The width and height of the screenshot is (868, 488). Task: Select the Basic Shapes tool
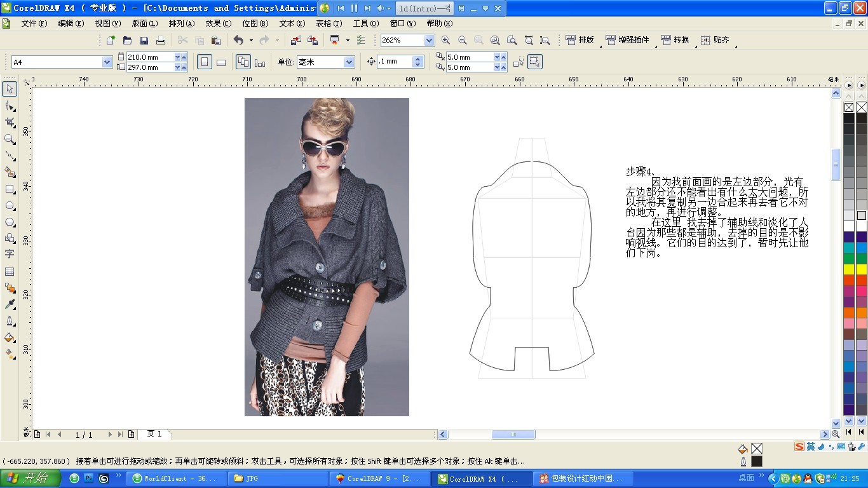pos(10,238)
